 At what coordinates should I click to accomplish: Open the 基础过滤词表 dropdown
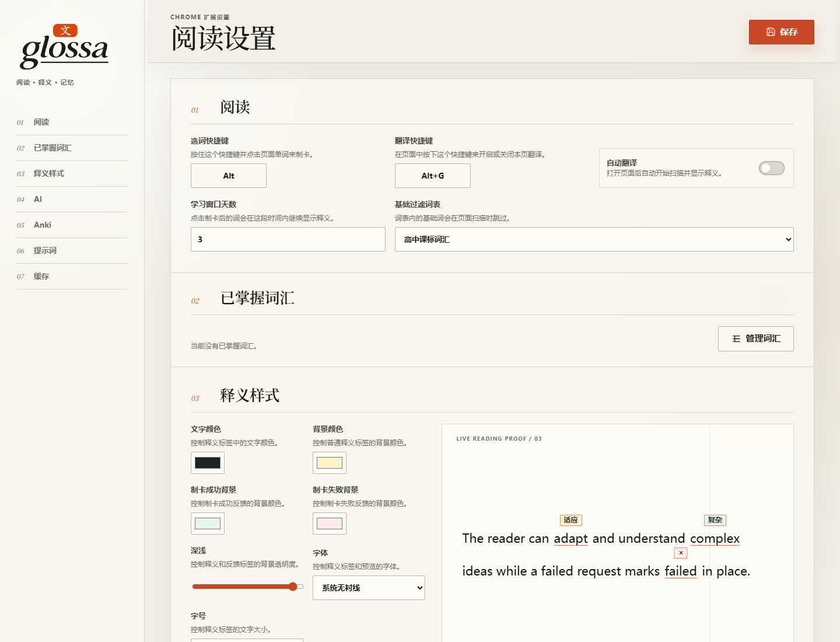tap(594, 239)
